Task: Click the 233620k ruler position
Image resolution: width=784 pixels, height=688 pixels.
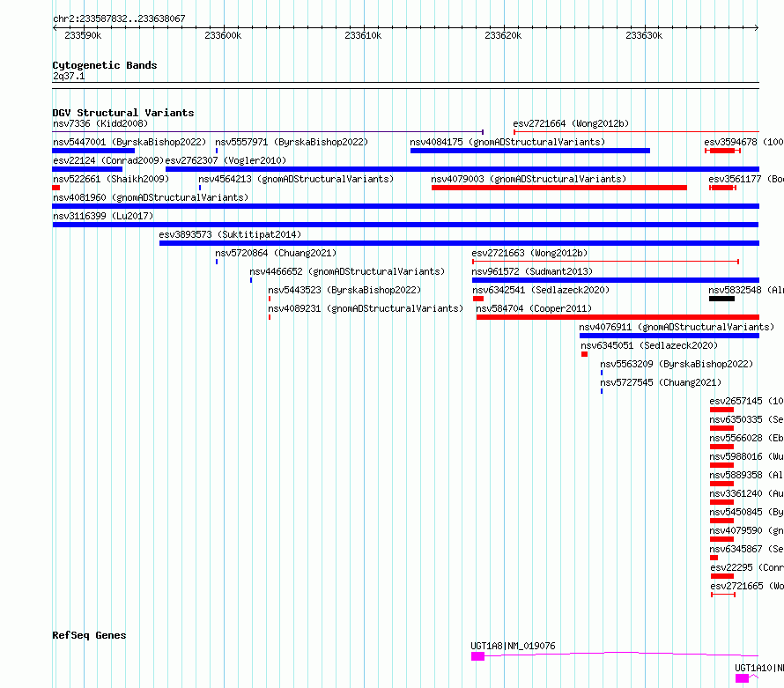Action: (503, 35)
